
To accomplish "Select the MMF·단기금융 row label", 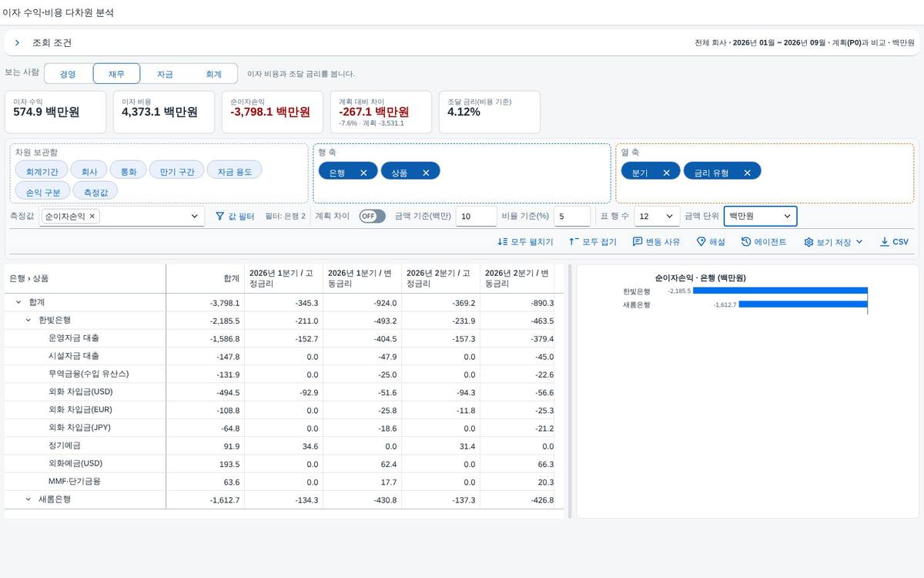I will (74, 482).
